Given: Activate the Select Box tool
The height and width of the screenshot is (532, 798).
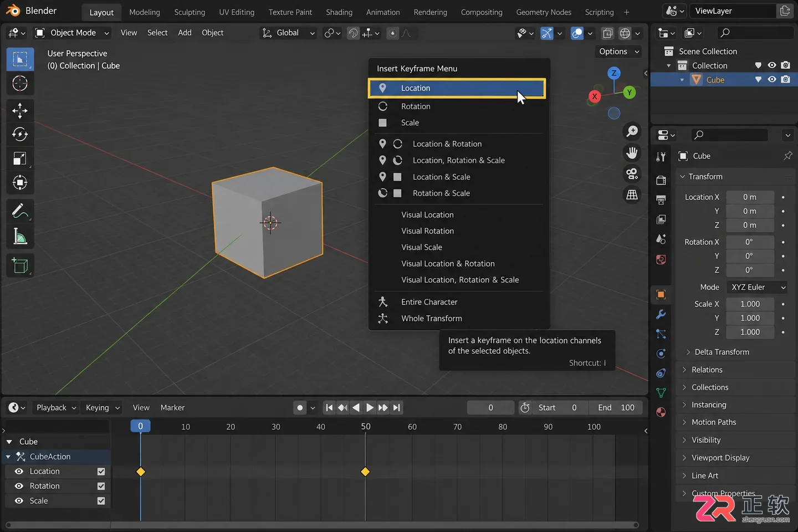Looking at the screenshot, I should (20, 59).
